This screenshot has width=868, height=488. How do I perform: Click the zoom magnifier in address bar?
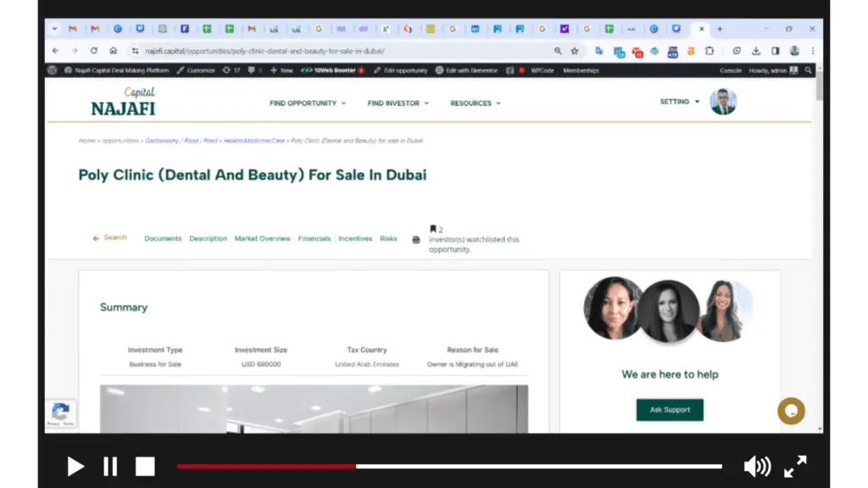[558, 51]
